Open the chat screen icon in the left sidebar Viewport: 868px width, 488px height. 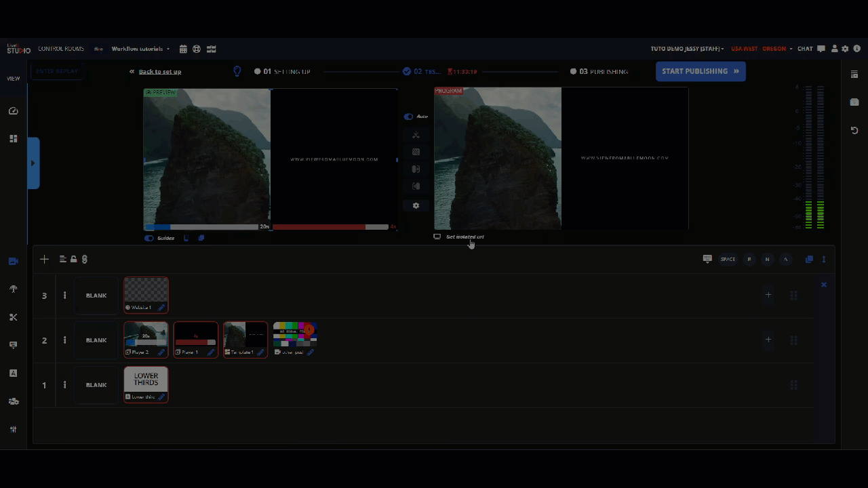pyautogui.click(x=13, y=345)
